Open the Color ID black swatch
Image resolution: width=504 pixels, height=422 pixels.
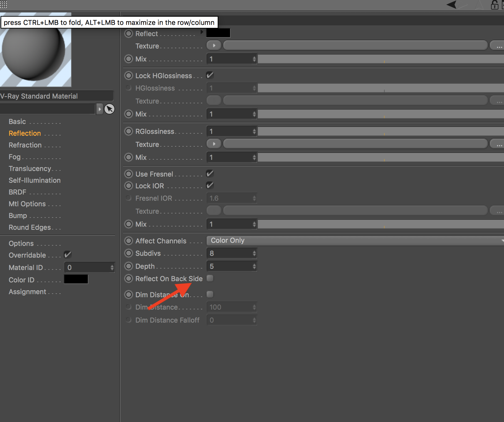click(76, 279)
